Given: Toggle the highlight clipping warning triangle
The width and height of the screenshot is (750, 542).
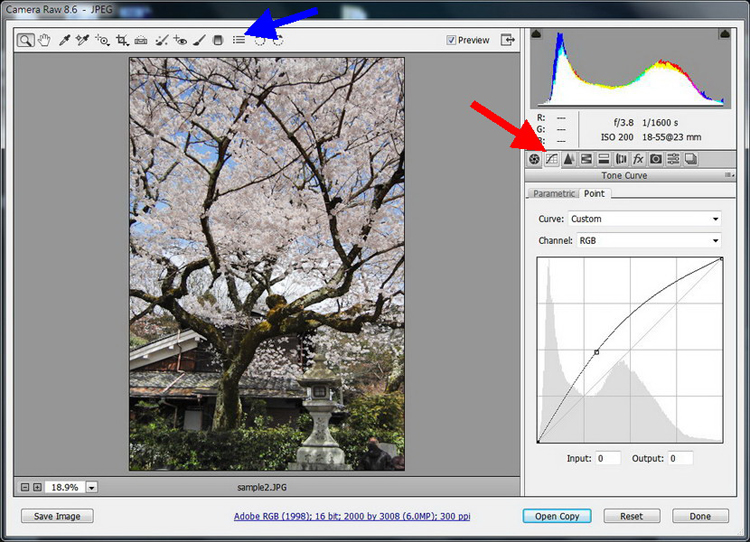Looking at the screenshot, I should click(x=725, y=34).
